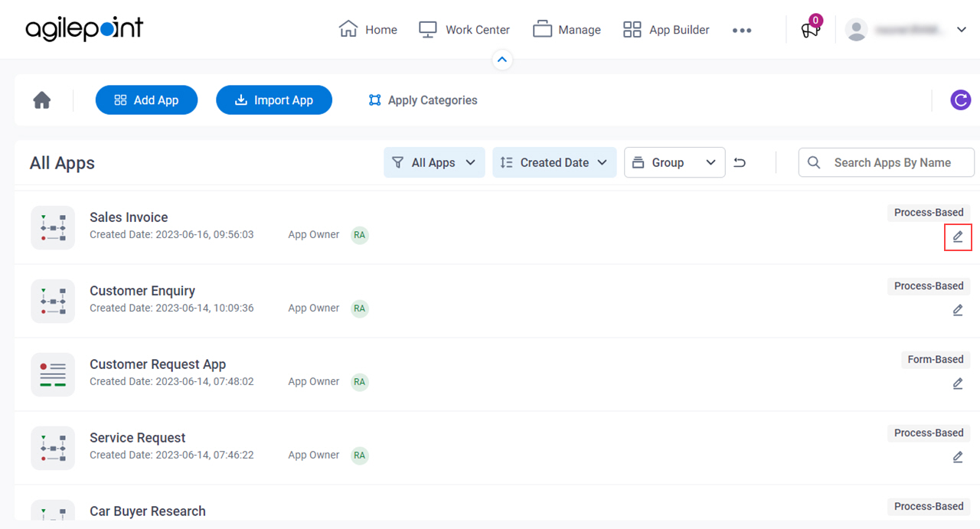
Task: Click the user avatar icon
Action: point(856,30)
